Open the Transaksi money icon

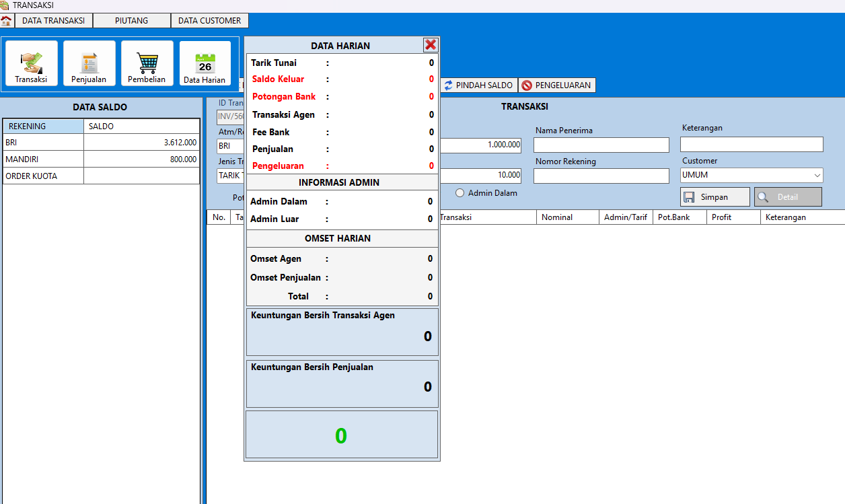click(31, 64)
